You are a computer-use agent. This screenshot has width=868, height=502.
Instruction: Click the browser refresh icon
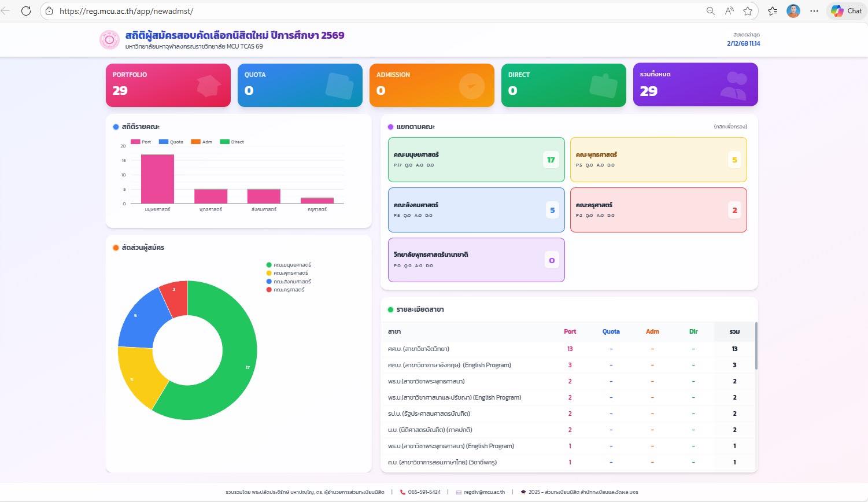(26, 11)
